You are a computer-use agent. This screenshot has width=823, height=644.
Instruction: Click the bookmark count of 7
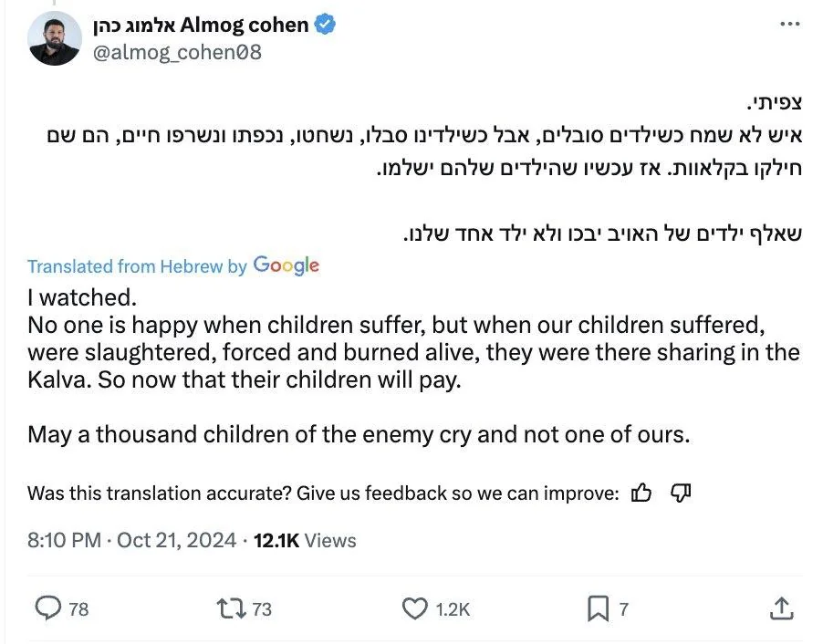(624, 608)
